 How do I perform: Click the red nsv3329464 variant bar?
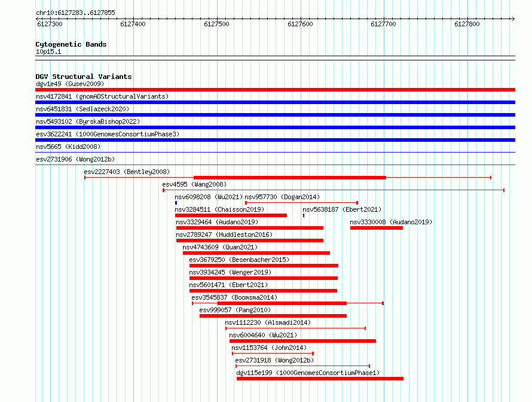click(x=250, y=228)
